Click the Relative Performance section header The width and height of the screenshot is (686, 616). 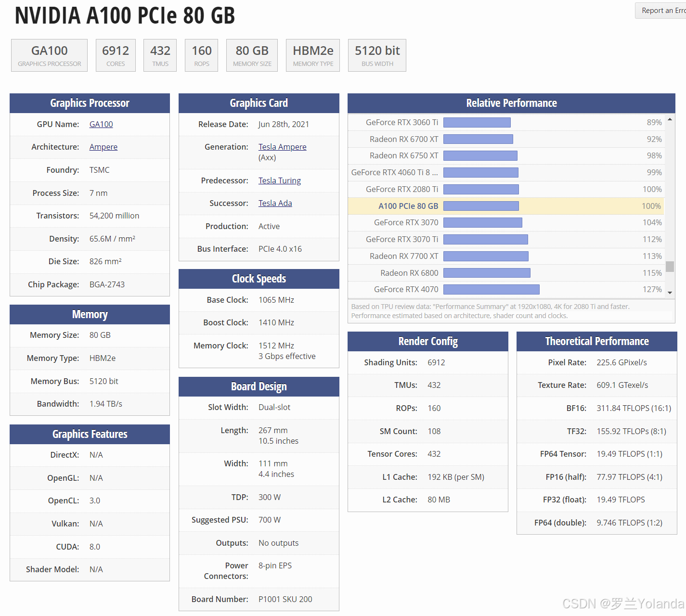point(511,103)
